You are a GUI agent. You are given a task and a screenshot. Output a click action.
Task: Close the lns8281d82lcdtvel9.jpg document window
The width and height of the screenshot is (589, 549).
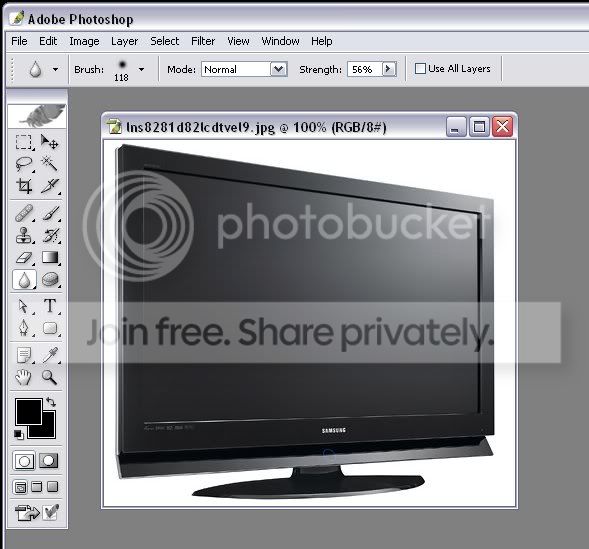point(503,127)
